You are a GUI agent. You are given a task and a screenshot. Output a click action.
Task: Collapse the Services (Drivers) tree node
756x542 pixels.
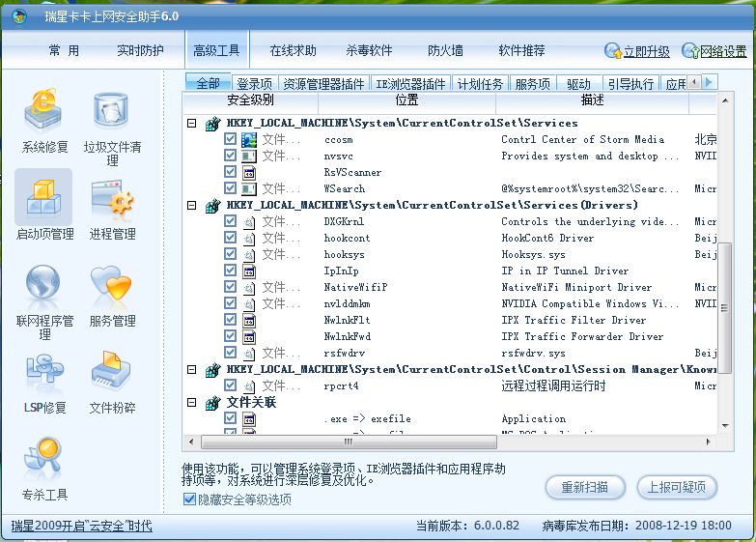192,205
